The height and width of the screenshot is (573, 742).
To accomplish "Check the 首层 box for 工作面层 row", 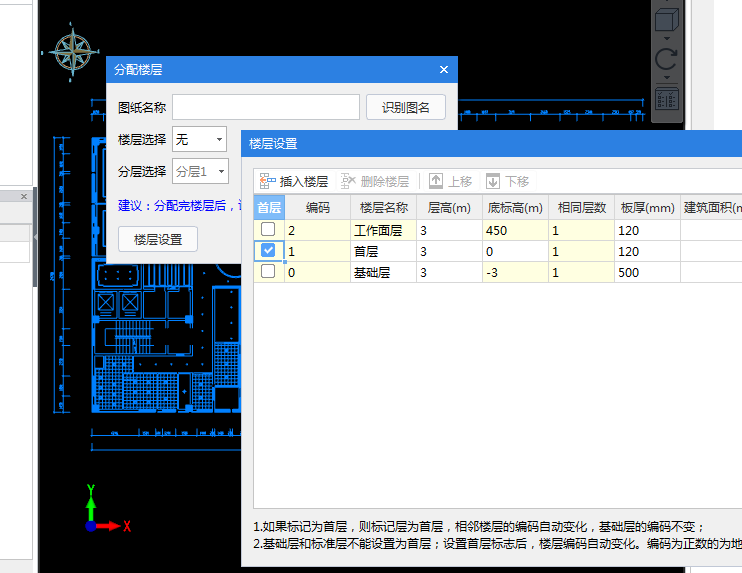I will [x=268, y=230].
